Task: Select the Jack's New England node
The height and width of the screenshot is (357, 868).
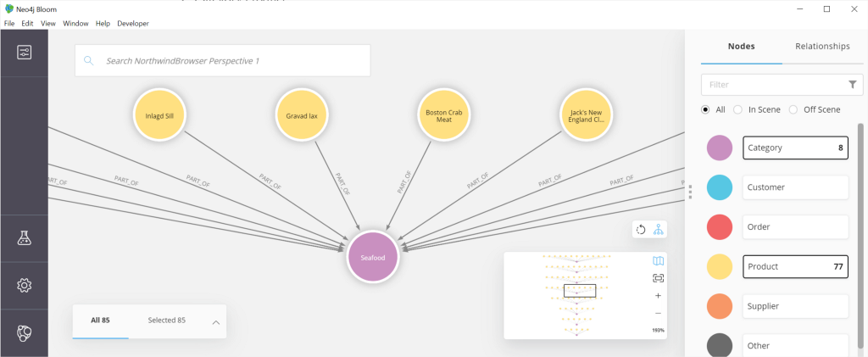Action: (586, 115)
